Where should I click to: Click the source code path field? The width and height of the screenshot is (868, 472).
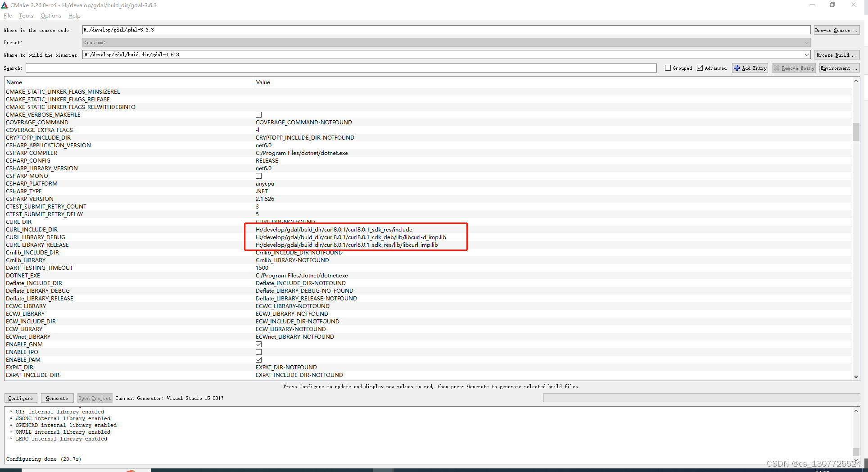tap(446, 30)
